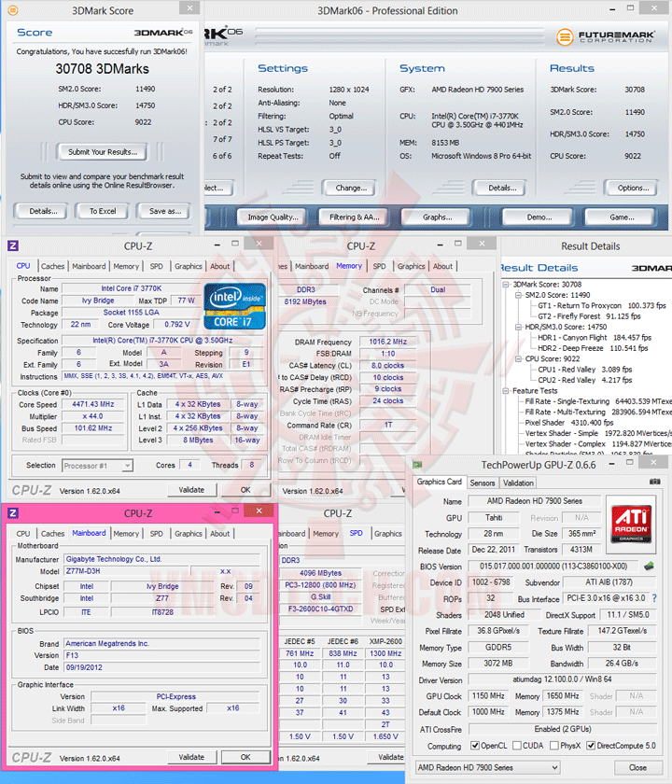The height and width of the screenshot is (784, 672).
Task: Switch to Sensors tab in GPU-Z
Action: coord(482,483)
